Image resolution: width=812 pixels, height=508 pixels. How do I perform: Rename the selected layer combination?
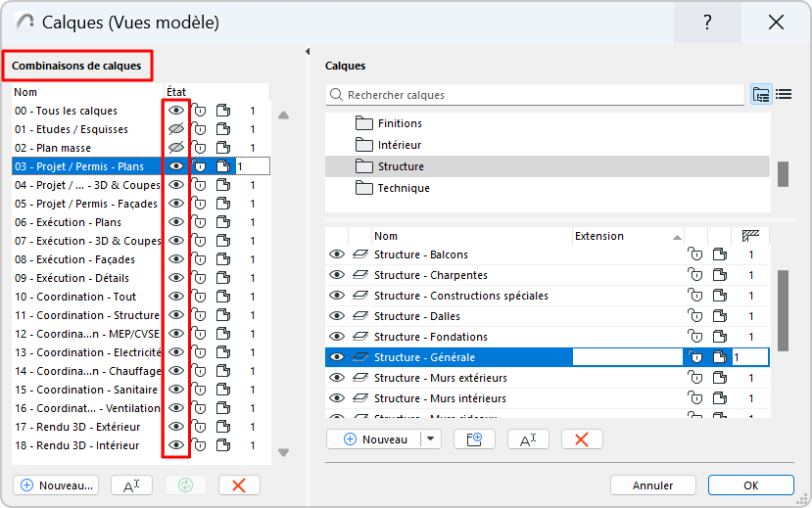(x=131, y=485)
